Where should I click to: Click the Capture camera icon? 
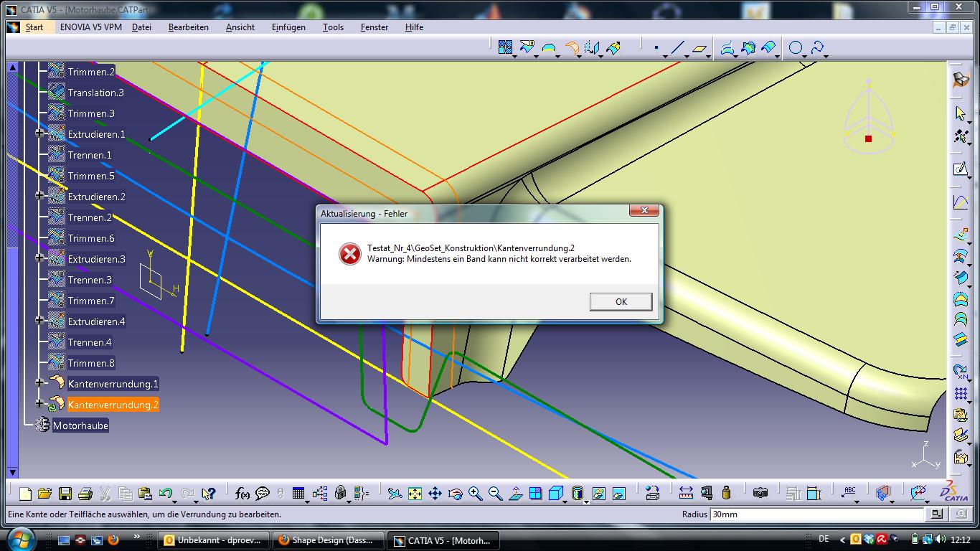760,494
